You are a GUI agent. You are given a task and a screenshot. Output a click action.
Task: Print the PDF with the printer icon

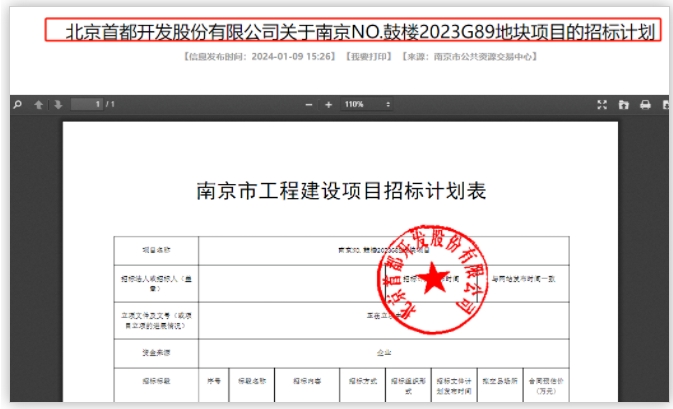click(x=645, y=105)
